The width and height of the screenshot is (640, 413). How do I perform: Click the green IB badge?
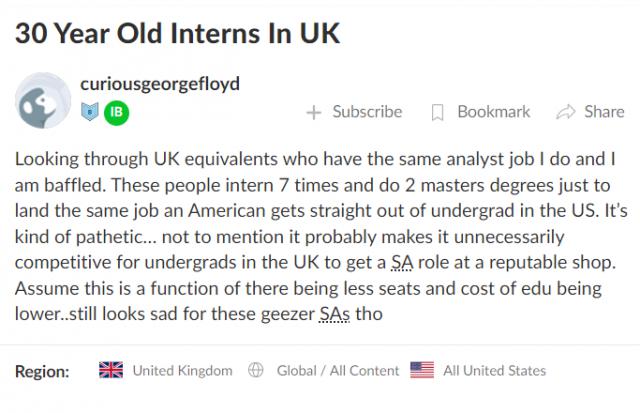[x=116, y=112]
